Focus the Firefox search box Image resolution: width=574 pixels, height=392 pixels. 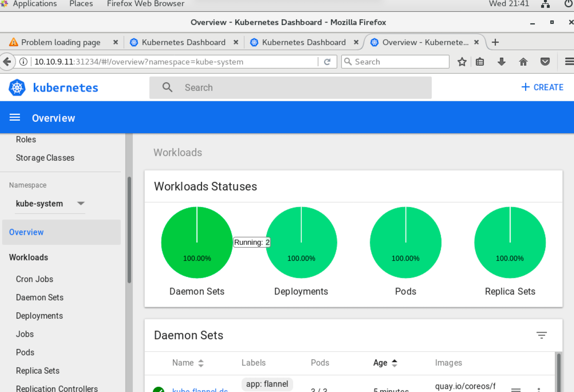coord(395,62)
